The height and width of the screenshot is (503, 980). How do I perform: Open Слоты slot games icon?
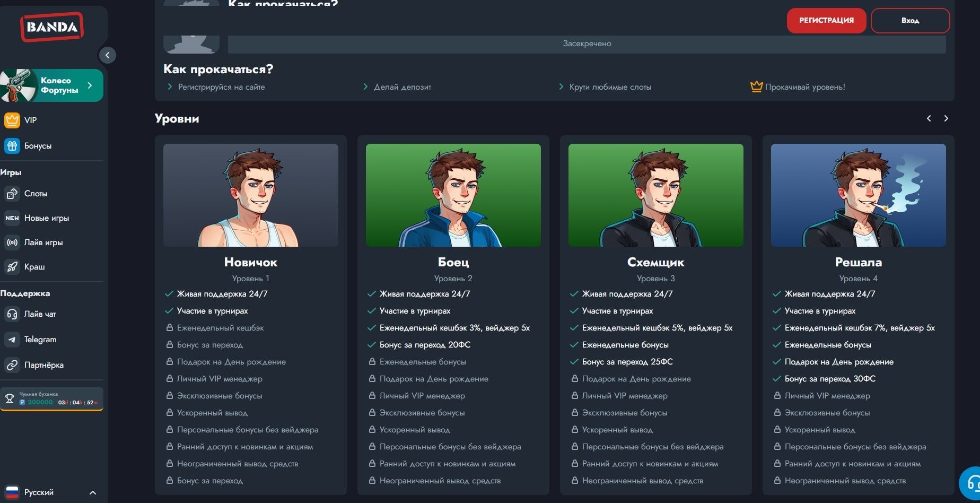coord(12,194)
